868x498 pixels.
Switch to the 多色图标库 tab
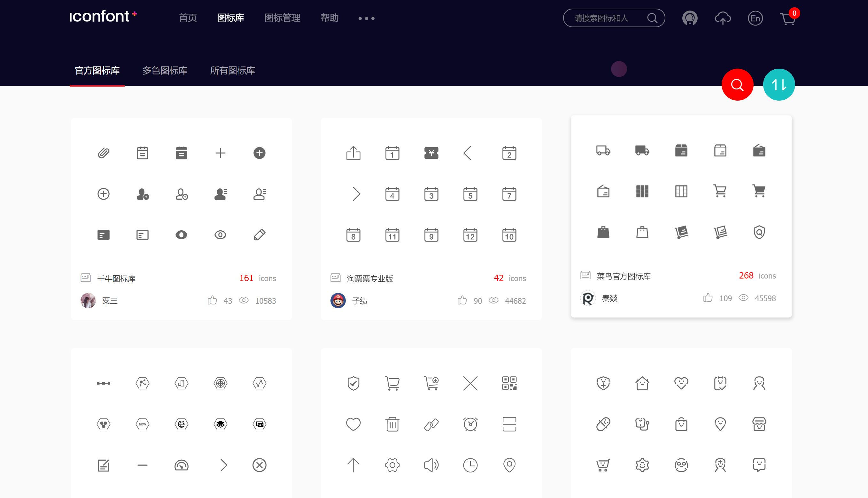(x=165, y=71)
